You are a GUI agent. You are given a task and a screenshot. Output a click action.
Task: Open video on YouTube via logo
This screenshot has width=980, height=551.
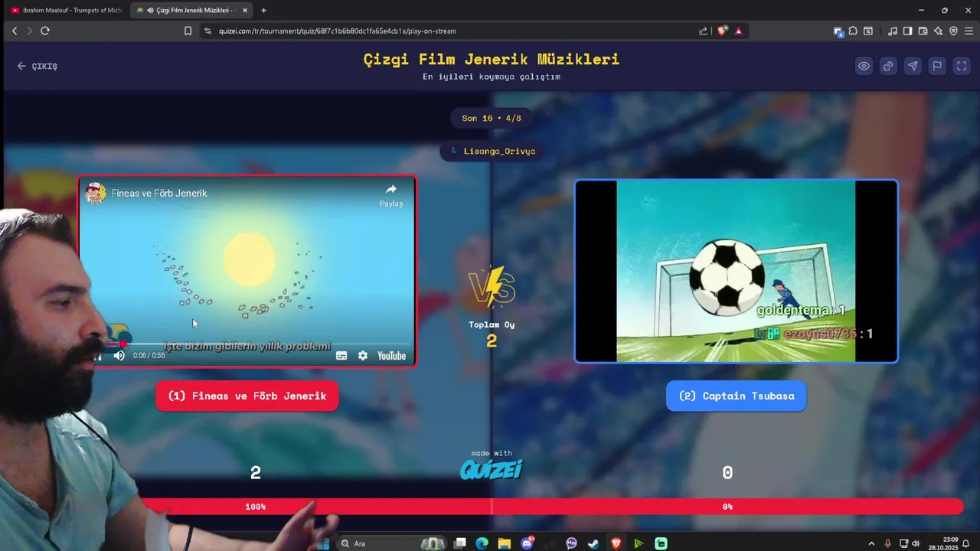click(391, 355)
